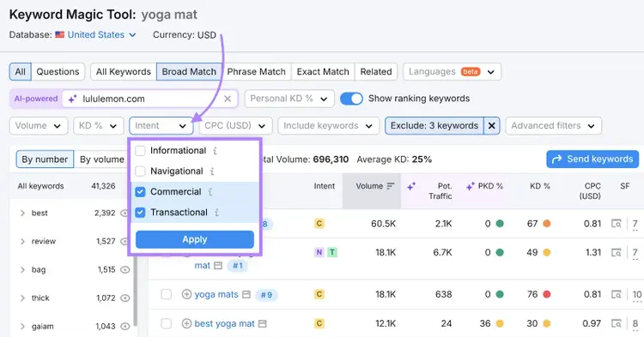Image resolution: width=644 pixels, height=337 pixels.
Task: Open the KD % filter dropdown
Action: pyautogui.click(x=99, y=126)
